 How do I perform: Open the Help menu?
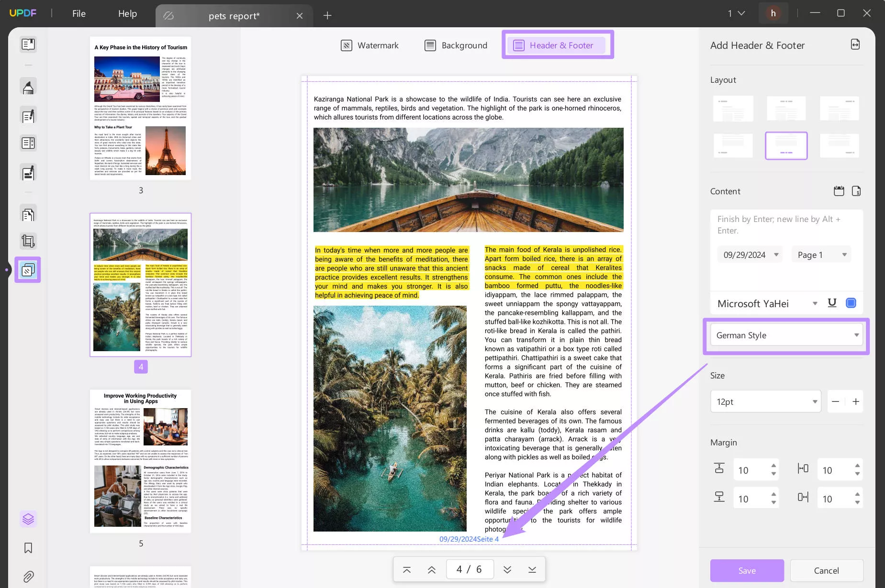[127, 14]
